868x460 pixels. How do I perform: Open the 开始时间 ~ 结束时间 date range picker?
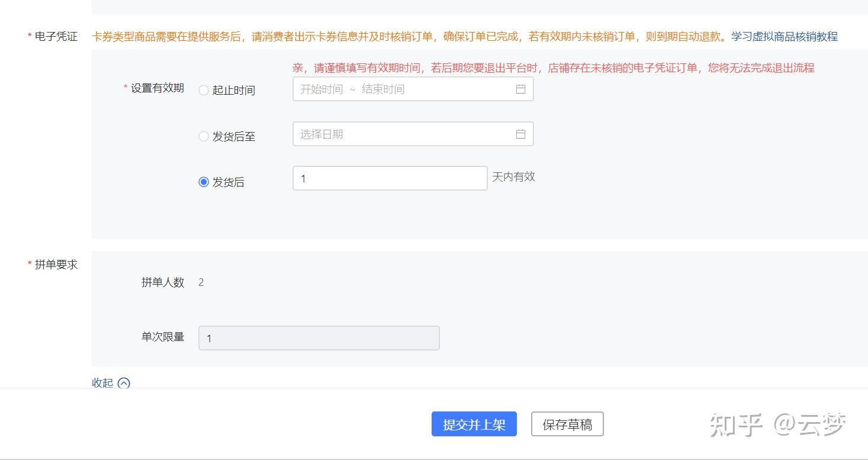pos(413,89)
